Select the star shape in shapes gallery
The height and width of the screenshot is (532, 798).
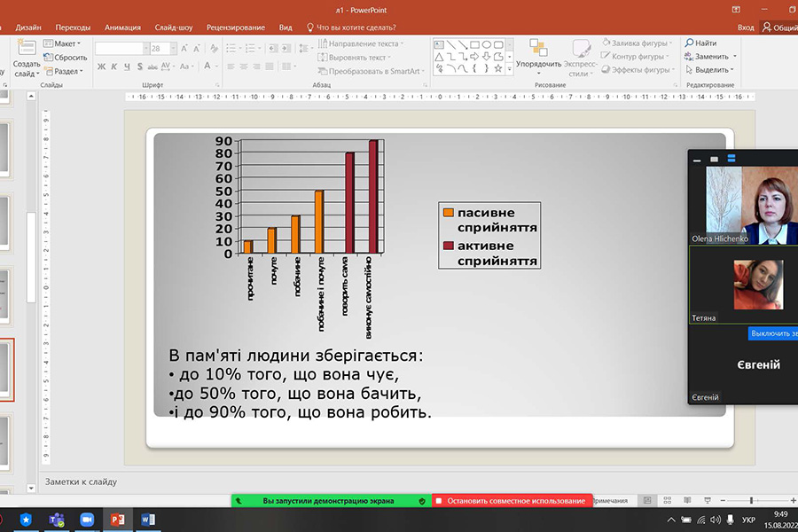click(497, 67)
